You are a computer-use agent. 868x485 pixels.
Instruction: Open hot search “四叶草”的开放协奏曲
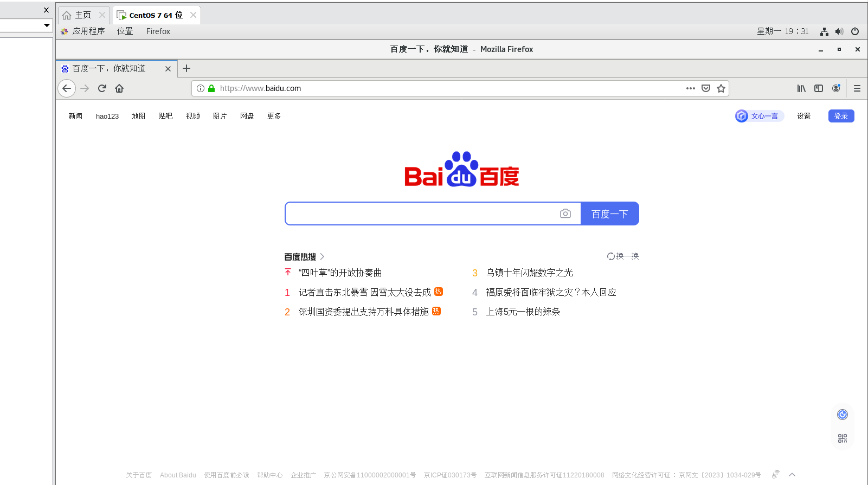pyautogui.click(x=340, y=273)
